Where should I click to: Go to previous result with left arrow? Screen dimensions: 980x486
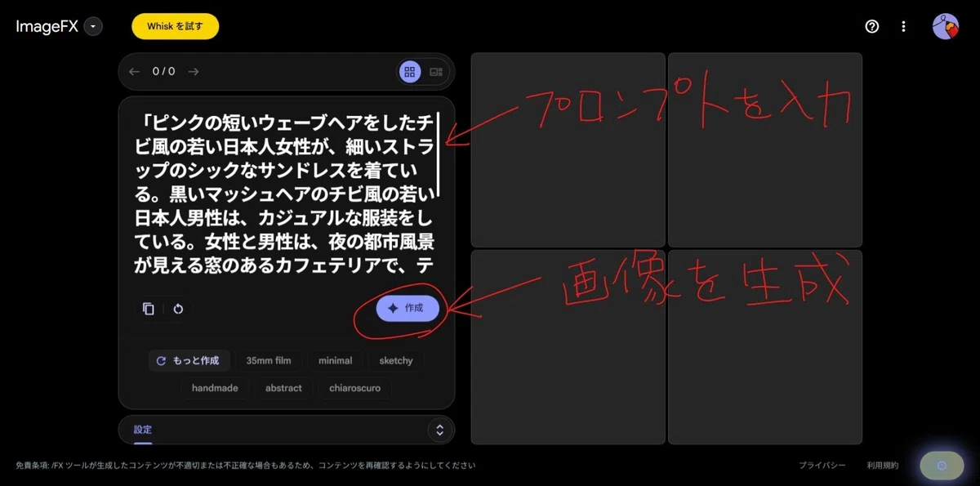point(134,72)
